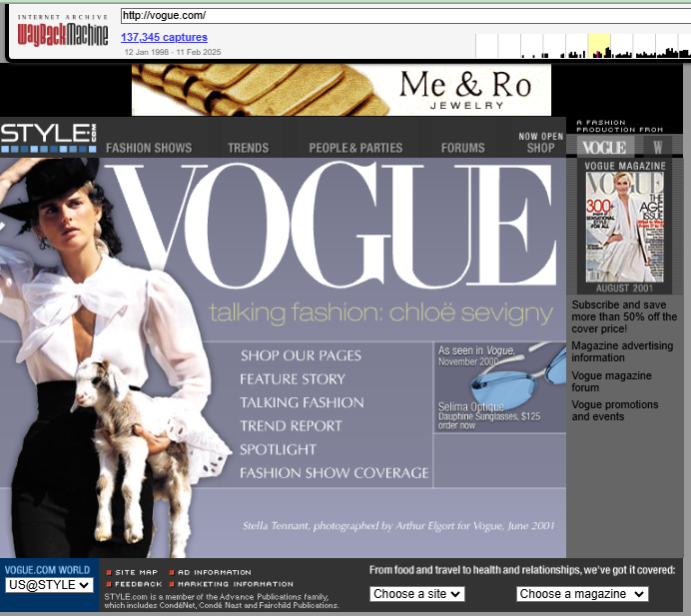The image size is (691, 616).
Task: Open the Feature Story link
Action: [293, 379]
